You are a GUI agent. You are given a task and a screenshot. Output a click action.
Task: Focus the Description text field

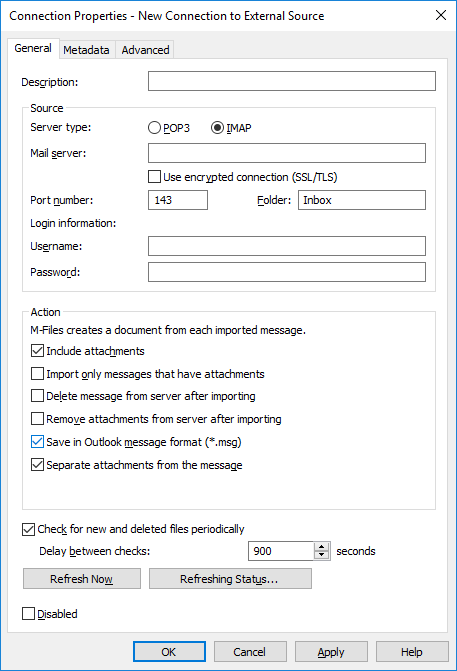292,81
